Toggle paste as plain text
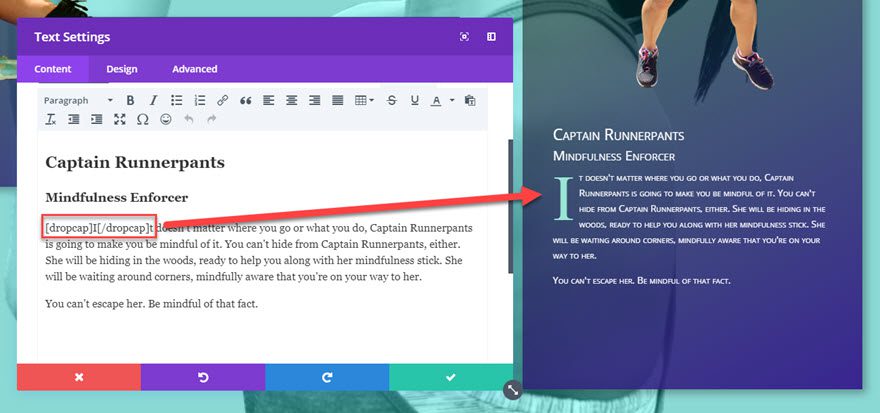 [x=470, y=100]
